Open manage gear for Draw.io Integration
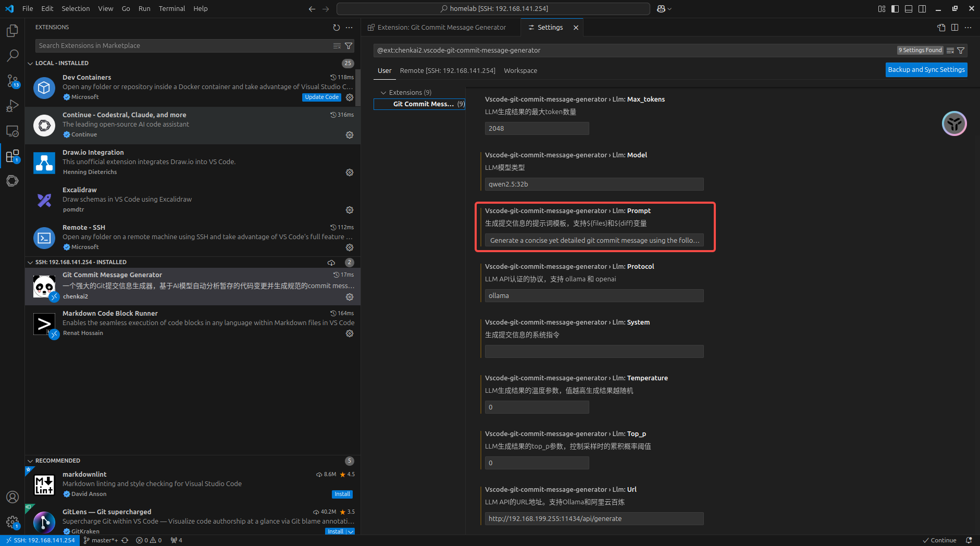Screen dimensions: 980x546 350,172
